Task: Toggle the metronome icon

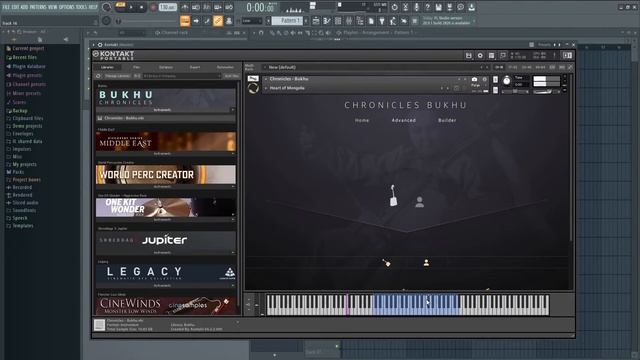Action: tap(185, 7)
